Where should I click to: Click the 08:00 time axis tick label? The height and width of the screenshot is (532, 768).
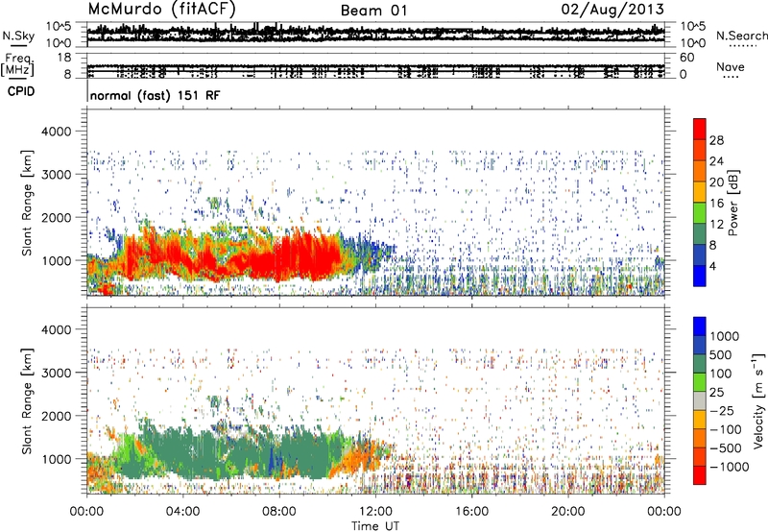pos(279,512)
